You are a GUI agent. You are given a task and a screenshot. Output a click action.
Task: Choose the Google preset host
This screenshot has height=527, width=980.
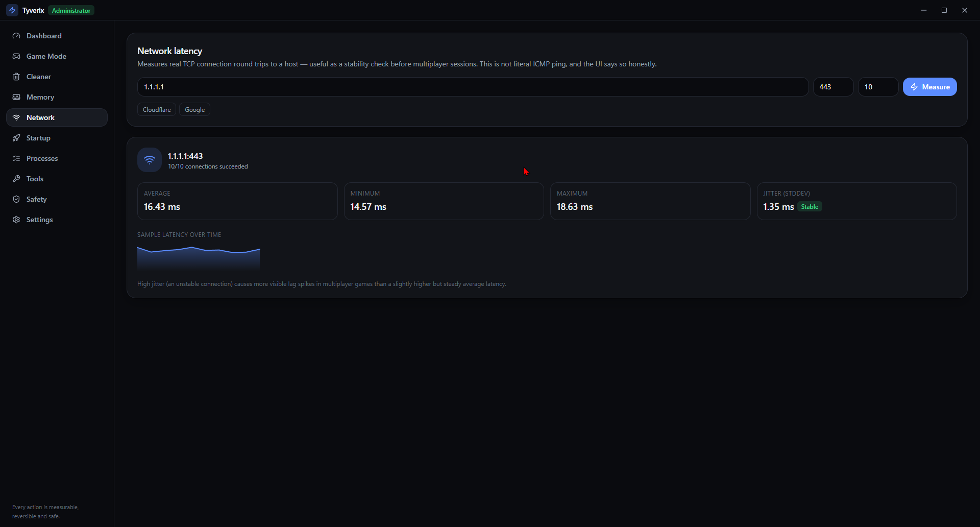194,110
